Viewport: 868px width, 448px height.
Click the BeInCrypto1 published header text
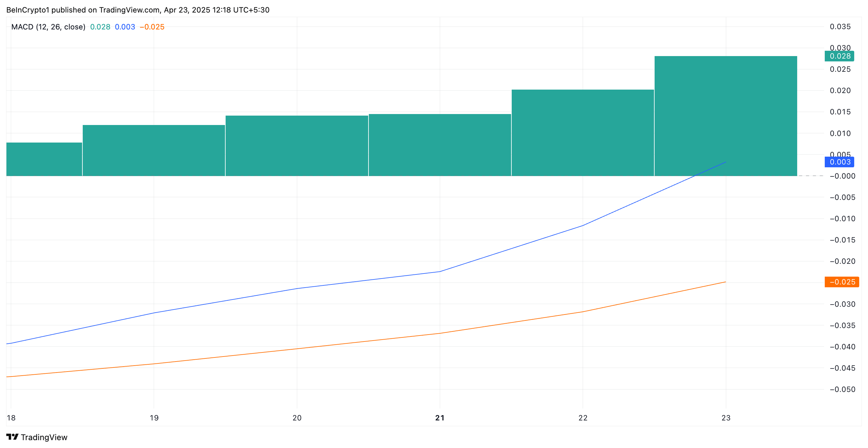coord(138,10)
